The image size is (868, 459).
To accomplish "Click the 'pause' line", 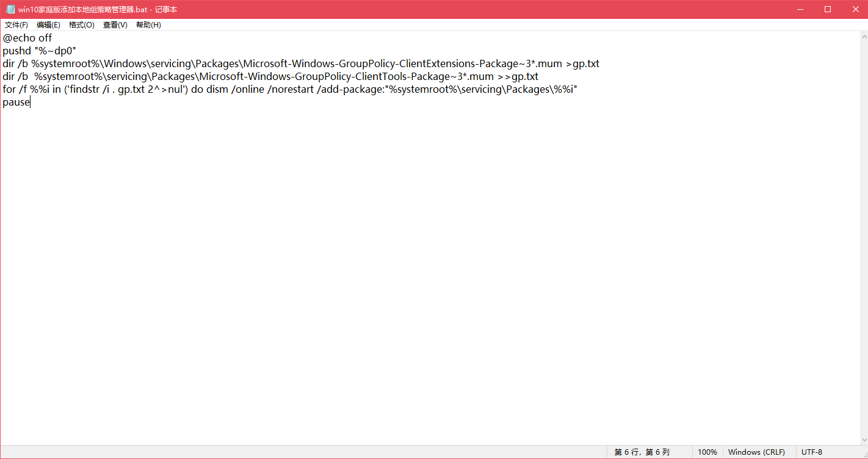I will [x=16, y=102].
